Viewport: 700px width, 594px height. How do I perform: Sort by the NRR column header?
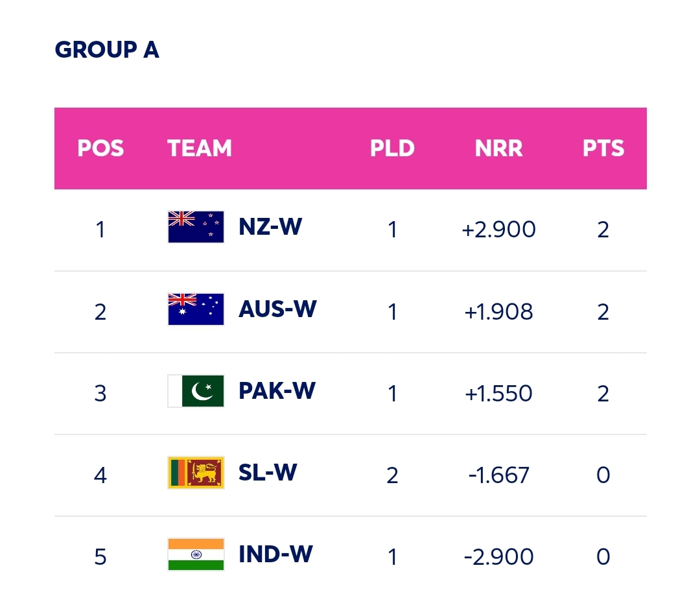click(498, 148)
